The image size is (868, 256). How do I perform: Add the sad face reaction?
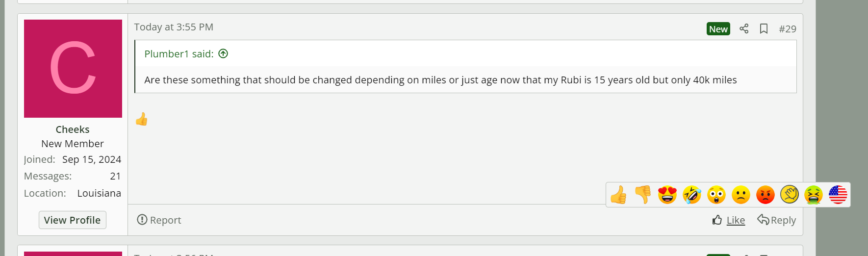pyautogui.click(x=741, y=195)
